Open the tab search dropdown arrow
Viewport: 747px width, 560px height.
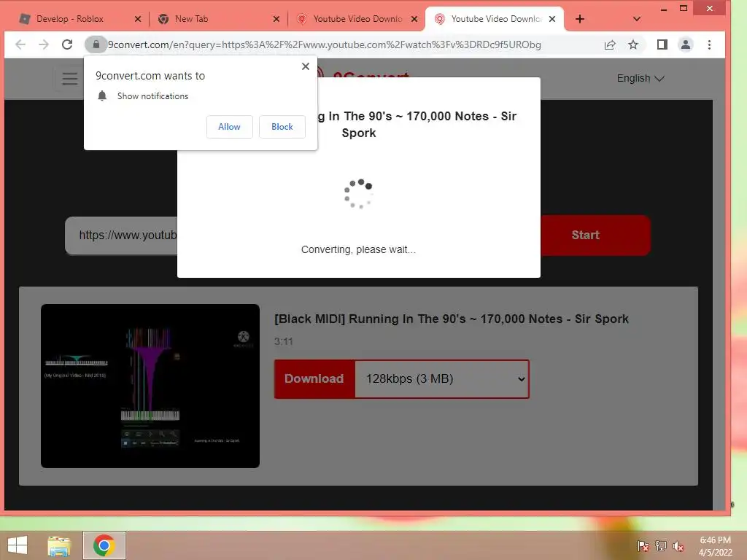pos(636,19)
